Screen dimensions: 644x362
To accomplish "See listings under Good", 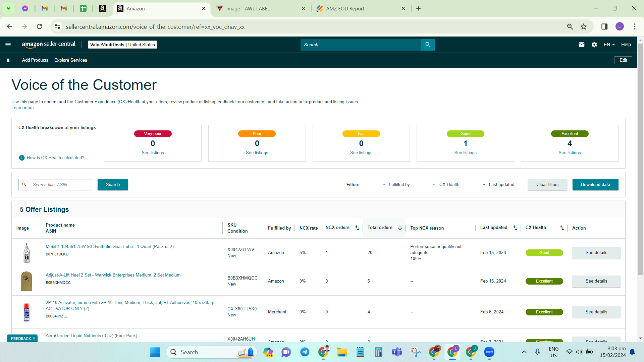I will point(465,153).
